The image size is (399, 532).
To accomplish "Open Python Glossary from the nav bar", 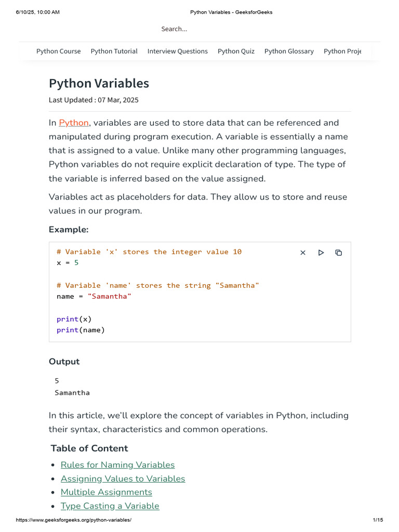I will coord(289,51).
